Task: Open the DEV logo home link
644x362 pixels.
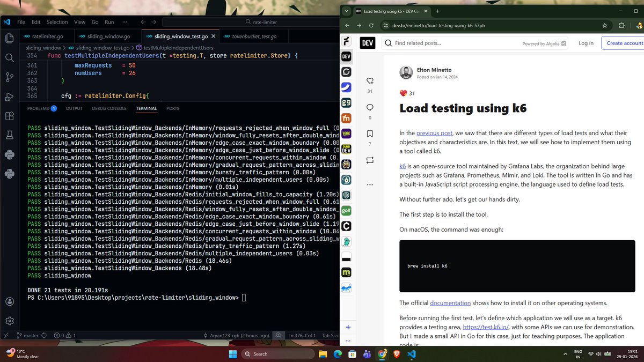Action: click(x=368, y=43)
